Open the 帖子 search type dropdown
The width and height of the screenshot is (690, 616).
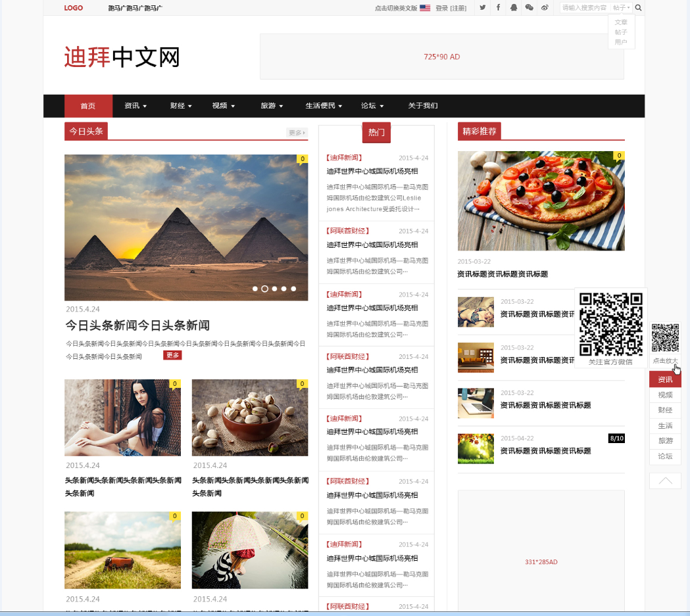(621, 8)
